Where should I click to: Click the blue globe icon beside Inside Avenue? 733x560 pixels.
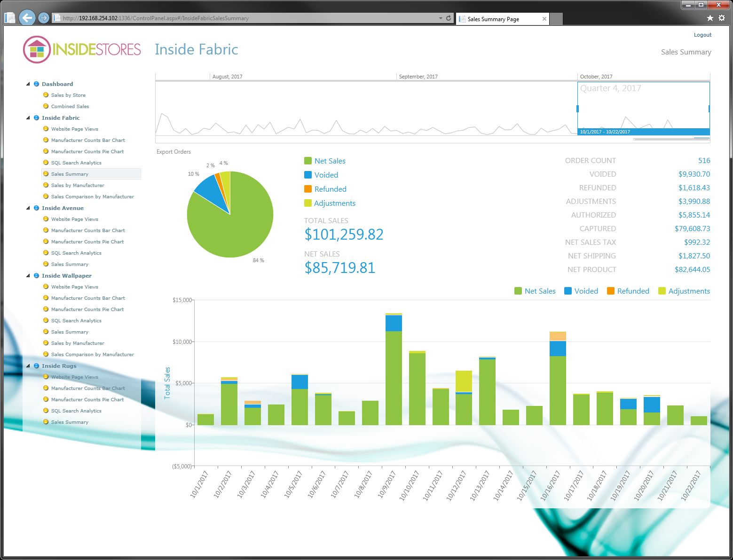coord(36,208)
